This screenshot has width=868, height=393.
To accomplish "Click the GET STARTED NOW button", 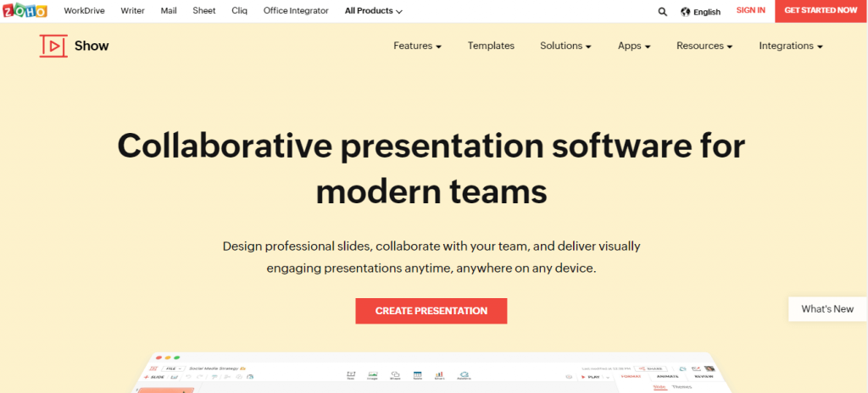I will click(821, 10).
